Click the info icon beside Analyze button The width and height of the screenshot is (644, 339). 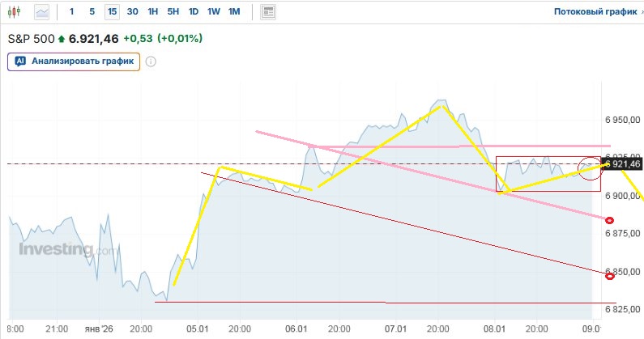[151, 61]
